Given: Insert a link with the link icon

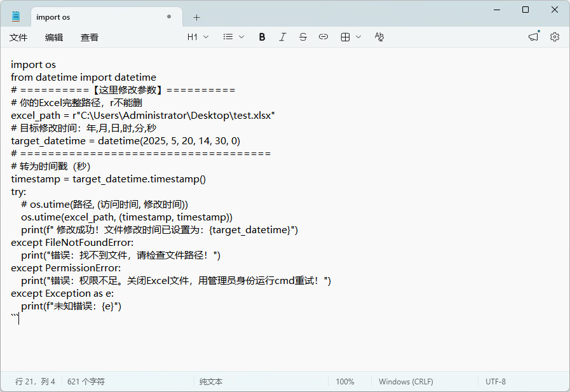Looking at the screenshot, I should 323,37.
